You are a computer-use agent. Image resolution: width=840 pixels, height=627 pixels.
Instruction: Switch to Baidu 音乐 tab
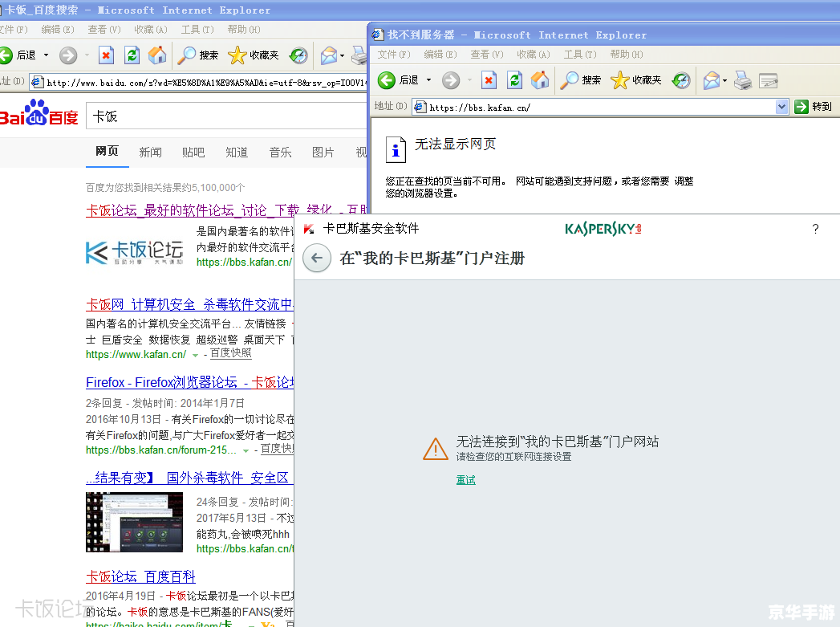[280, 153]
